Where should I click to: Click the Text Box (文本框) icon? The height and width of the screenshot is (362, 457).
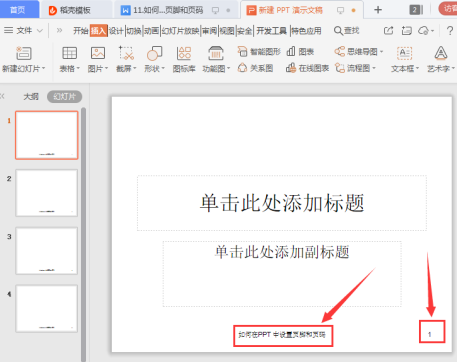pos(405,53)
